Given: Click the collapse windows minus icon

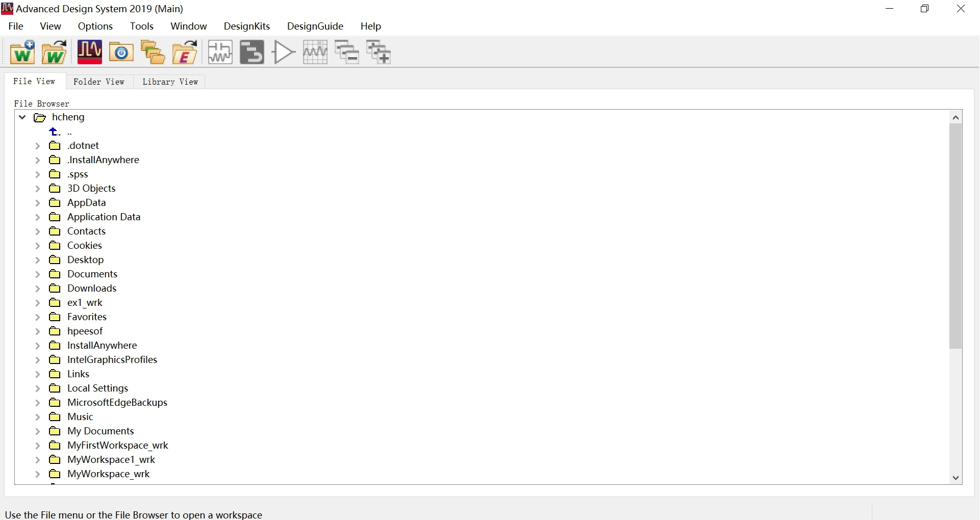Looking at the screenshot, I should [347, 52].
